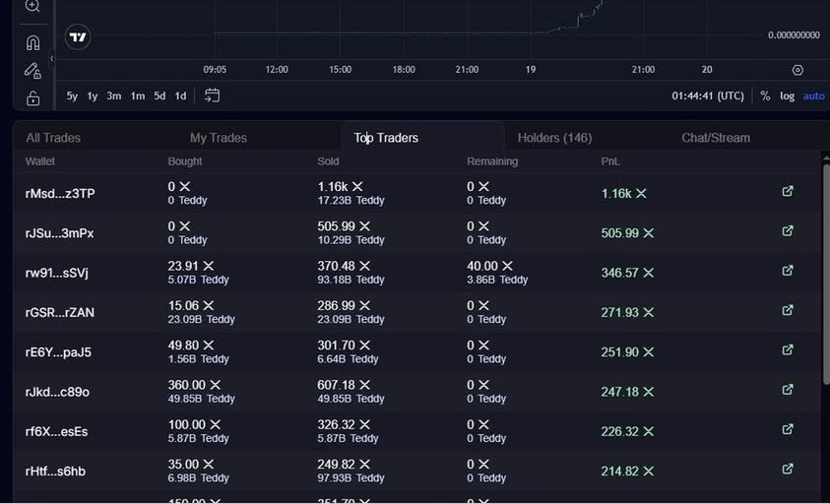This screenshot has height=504, width=830.
Task: Click wallet address rHtf...s6hb
Action: coord(55,472)
